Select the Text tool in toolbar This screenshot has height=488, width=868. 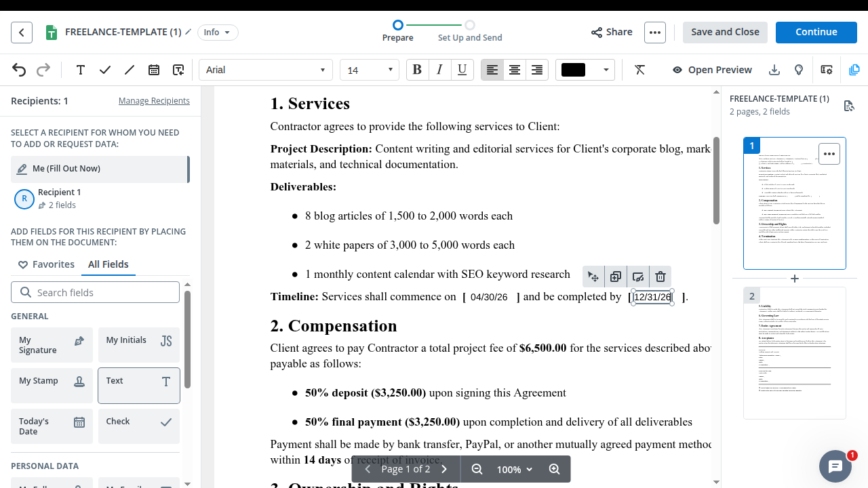click(x=80, y=70)
